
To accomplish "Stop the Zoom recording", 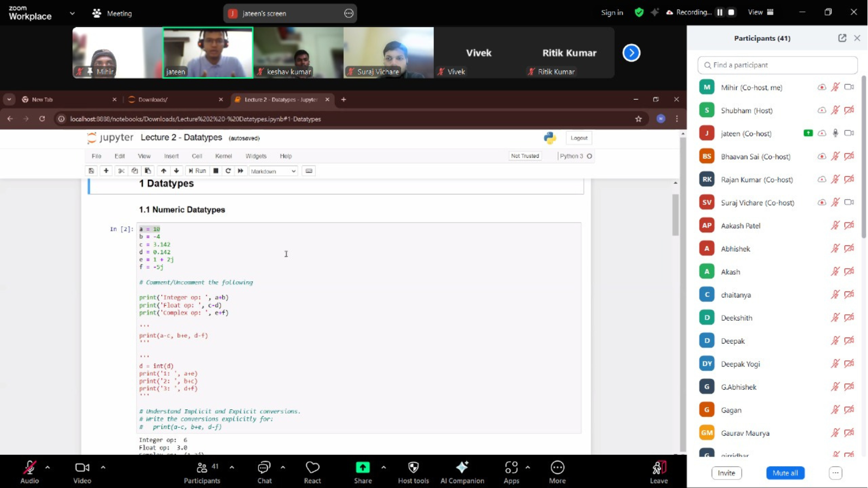I will click(x=731, y=12).
